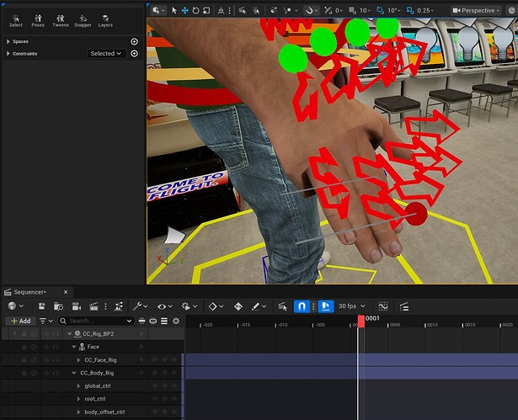The image size is (518, 420).
Task: Click the camera cut (create camera) icon
Action: [x=77, y=306]
